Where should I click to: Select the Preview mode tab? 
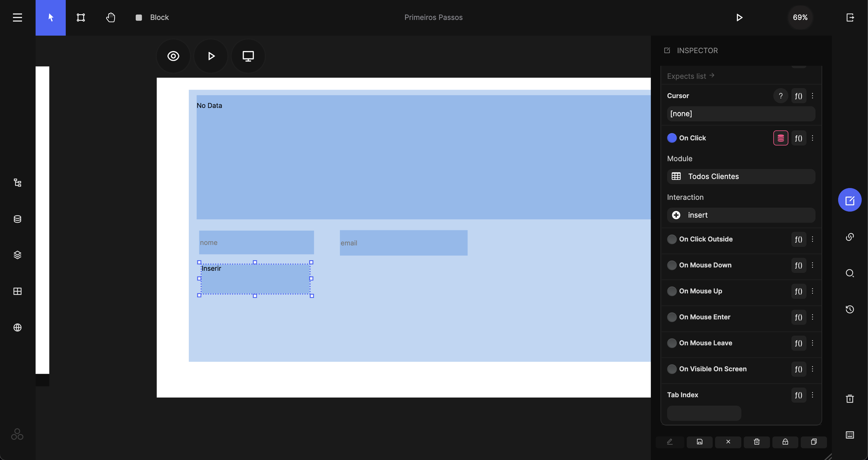(173, 56)
